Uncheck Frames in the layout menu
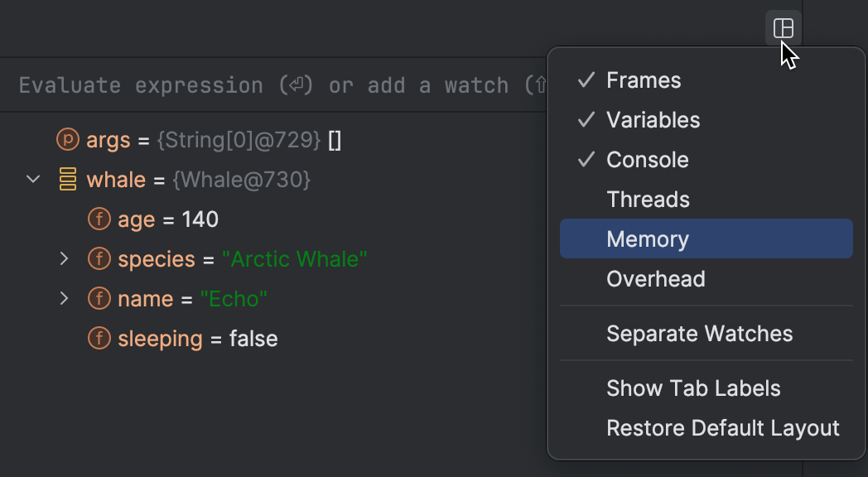868x477 pixels. [x=644, y=80]
